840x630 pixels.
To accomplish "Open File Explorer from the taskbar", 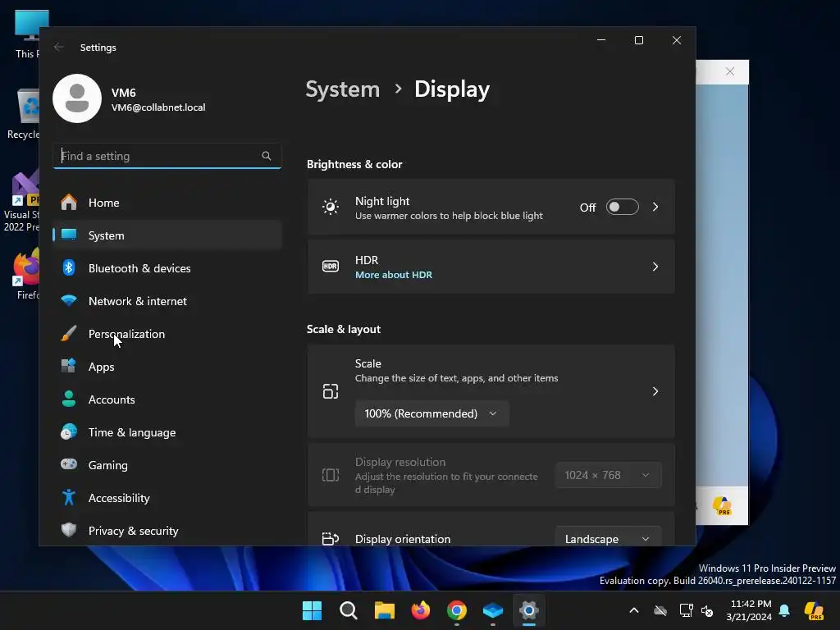I will [384, 610].
